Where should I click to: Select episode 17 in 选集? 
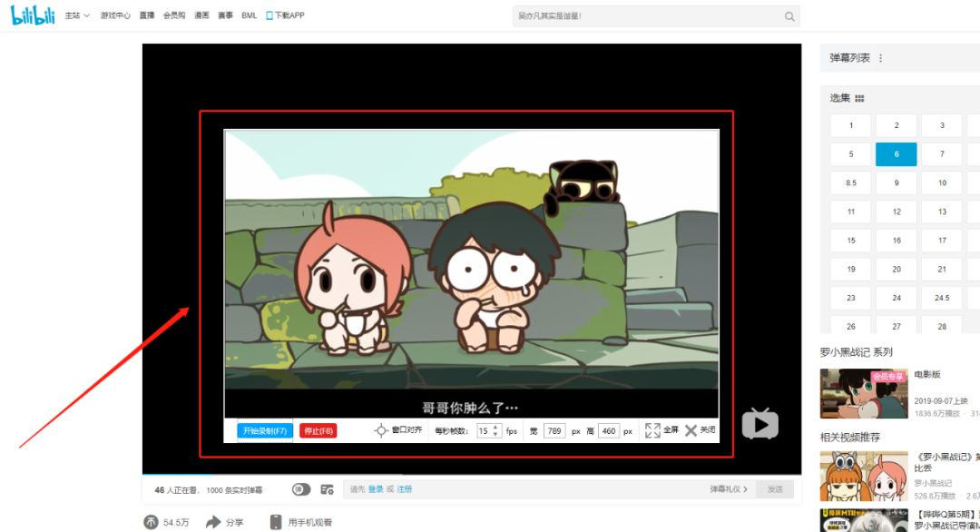[x=942, y=241]
